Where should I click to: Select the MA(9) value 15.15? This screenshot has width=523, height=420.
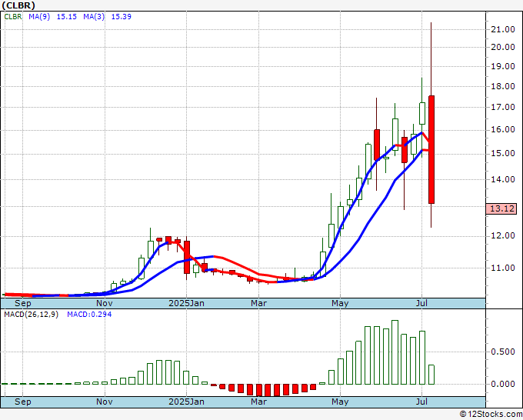pyautogui.click(x=67, y=17)
